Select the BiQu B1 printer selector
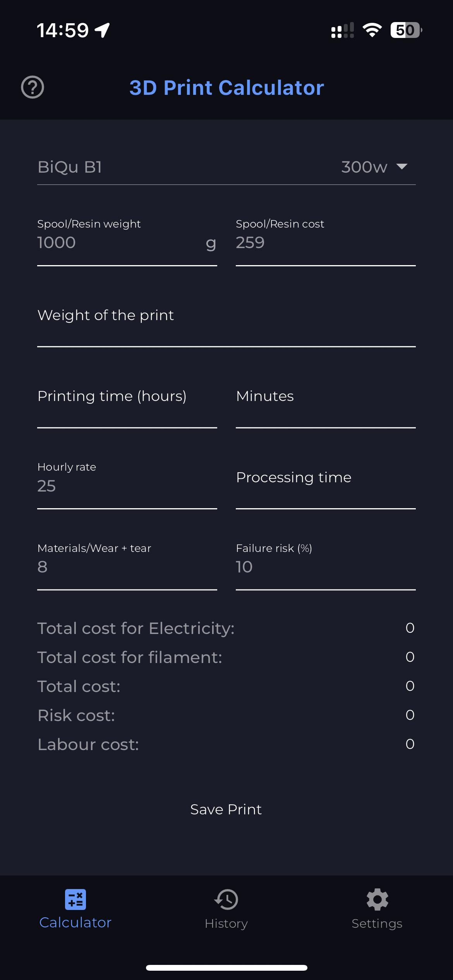The height and width of the screenshot is (980, 453). pyautogui.click(x=226, y=167)
